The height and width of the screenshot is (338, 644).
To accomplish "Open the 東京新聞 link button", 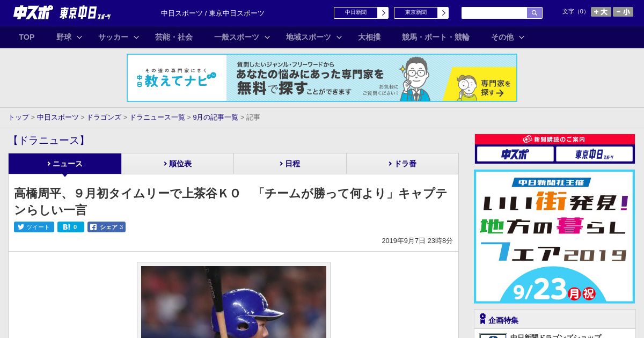I will coord(421,13).
